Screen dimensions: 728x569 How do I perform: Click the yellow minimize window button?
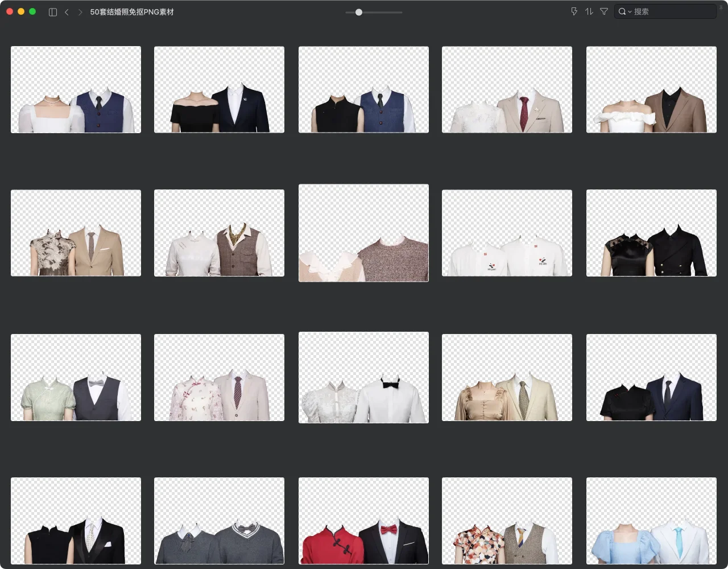(21, 11)
